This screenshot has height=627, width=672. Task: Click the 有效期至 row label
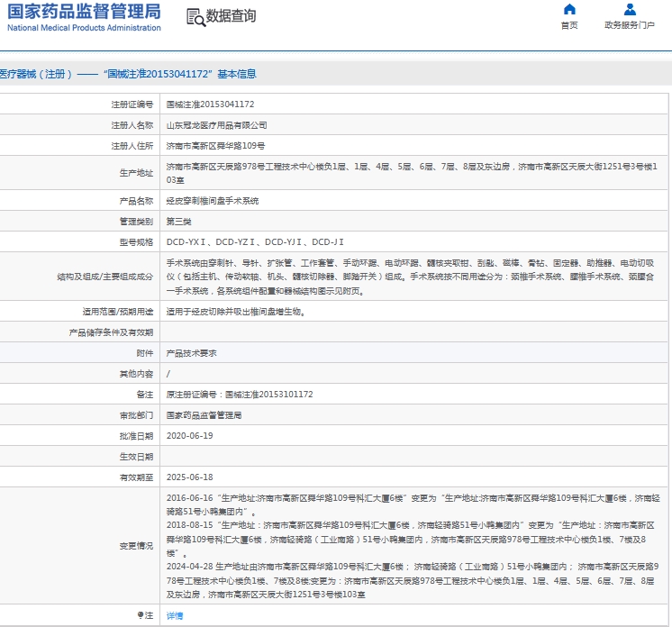click(x=136, y=477)
